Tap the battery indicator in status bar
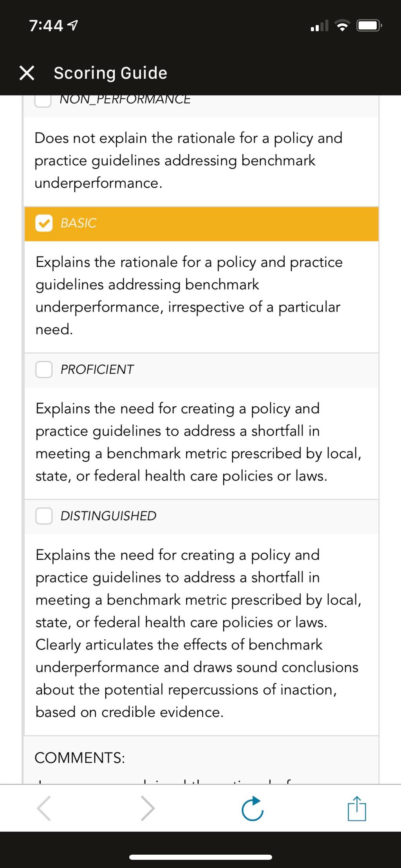Image resolution: width=401 pixels, height=868 pixels. tap(369, 26)
